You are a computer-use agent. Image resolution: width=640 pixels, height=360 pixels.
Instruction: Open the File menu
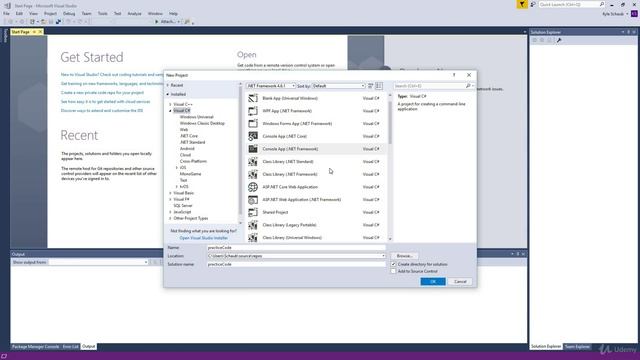(7, 13)
